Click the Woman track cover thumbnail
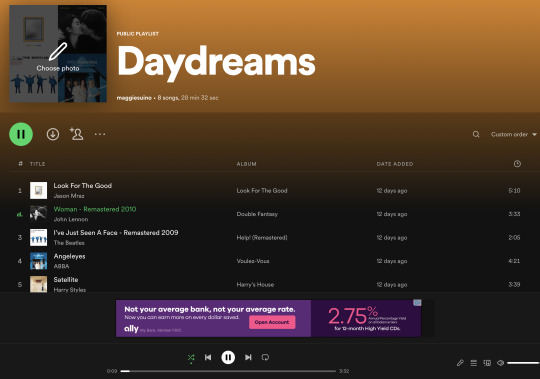 pyautogui.click(x=38, y=214)
